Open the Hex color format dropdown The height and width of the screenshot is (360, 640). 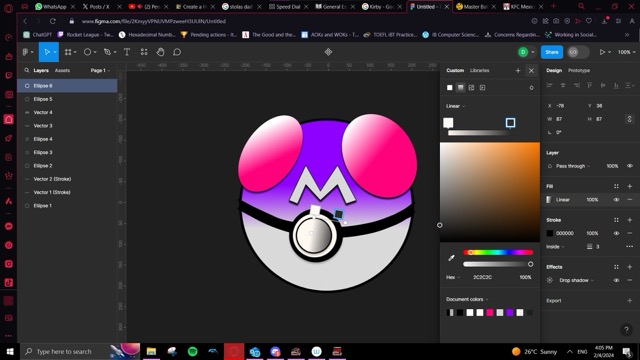point(453,277)
